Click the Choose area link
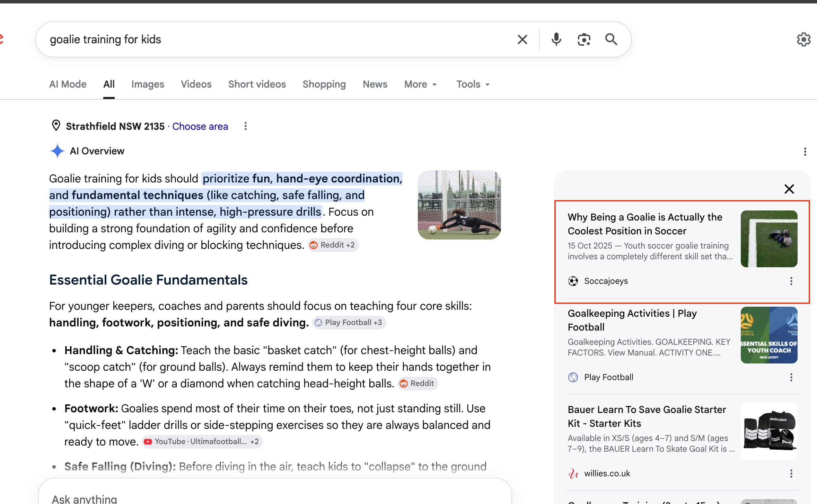This screenshot has width=817, height=504. click(200, 126)
